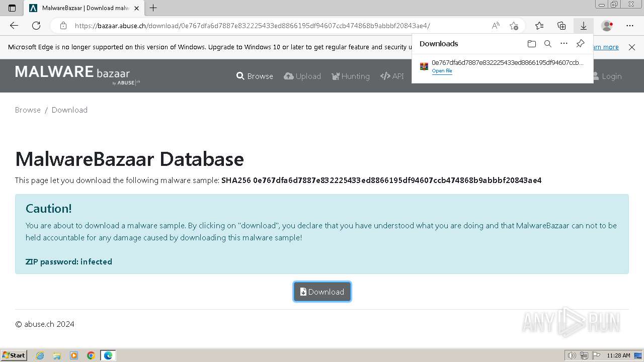This screenshot has width=644, height=362.
Task: Add this page to favorites star
Action: (514, 26)
